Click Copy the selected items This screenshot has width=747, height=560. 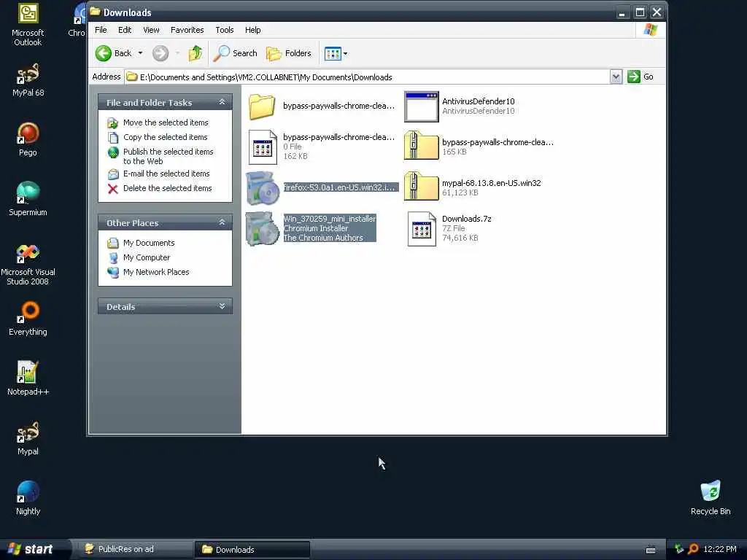pos(166,137)
